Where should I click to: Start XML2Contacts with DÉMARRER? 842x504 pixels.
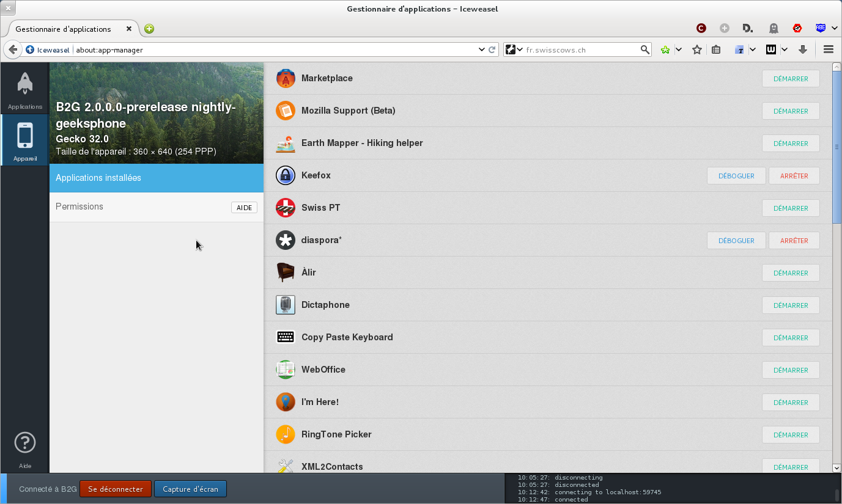(791, 467)
